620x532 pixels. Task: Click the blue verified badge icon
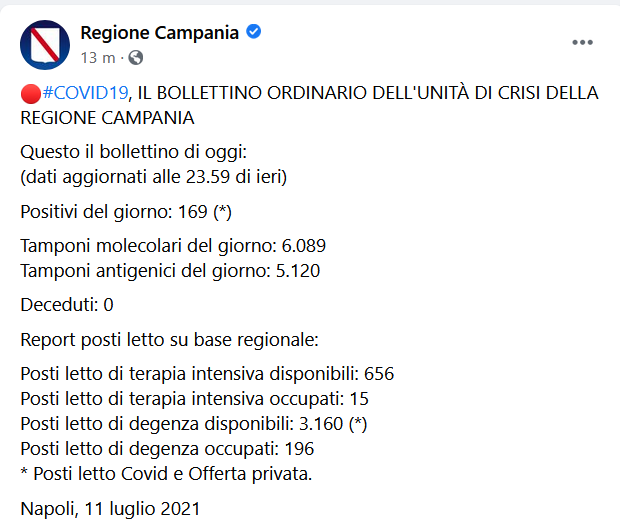coord(254,33)
